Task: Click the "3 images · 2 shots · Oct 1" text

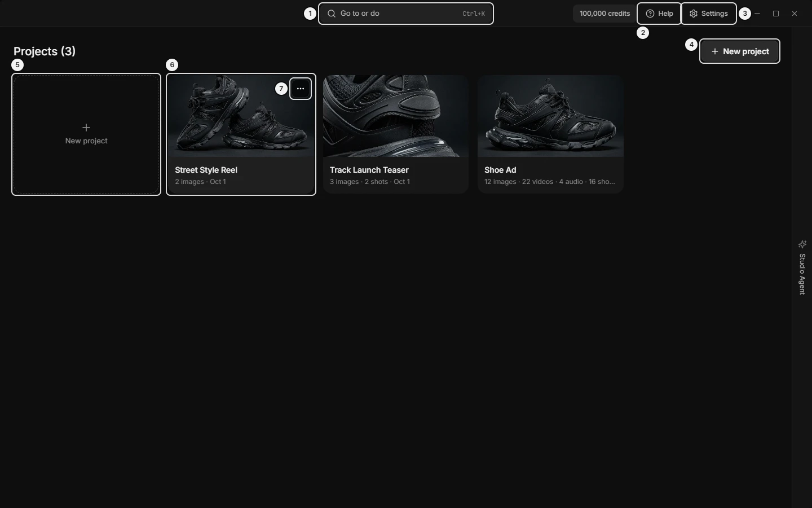Action: 370,182
